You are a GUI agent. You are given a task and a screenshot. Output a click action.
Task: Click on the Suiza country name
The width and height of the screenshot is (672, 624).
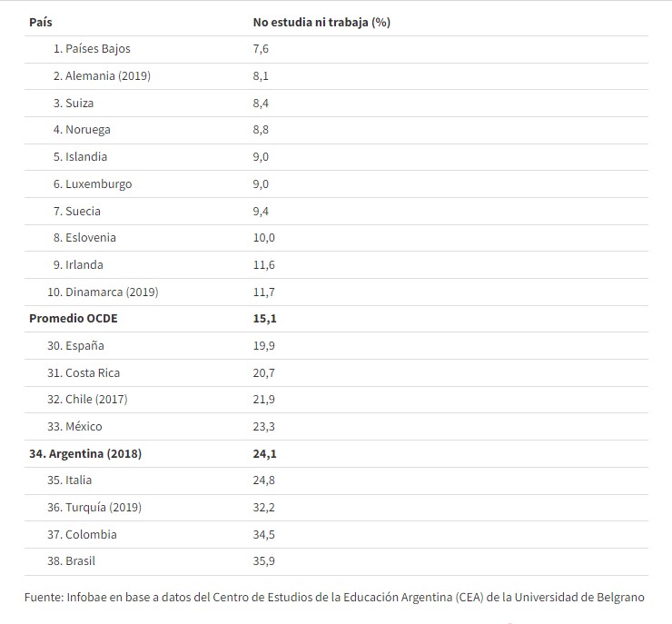(x=79, y=104)
